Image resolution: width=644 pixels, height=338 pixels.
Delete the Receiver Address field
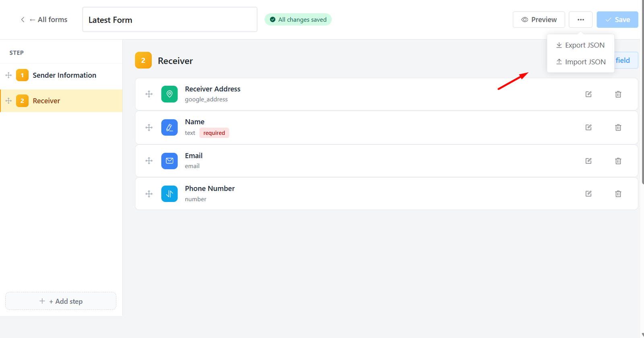point(618,94)
